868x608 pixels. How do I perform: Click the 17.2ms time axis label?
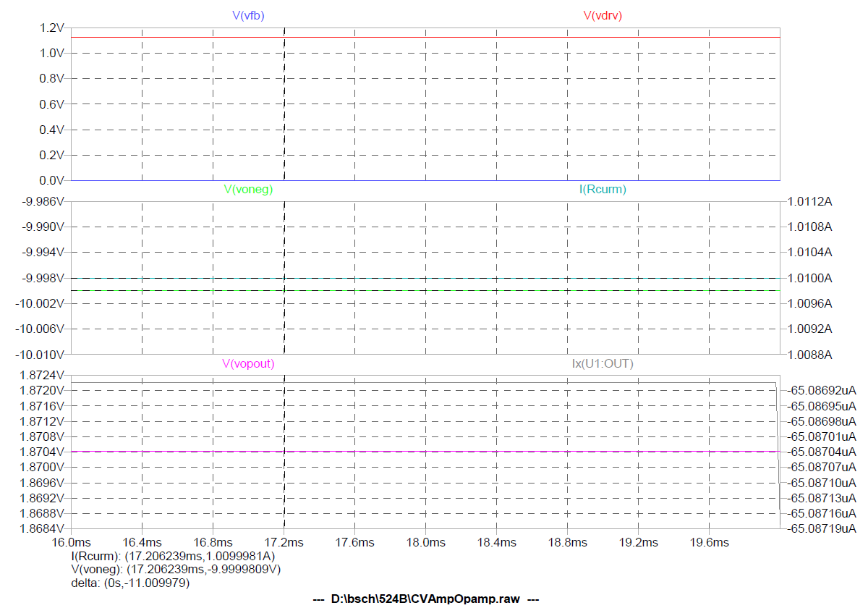[284, 542]
